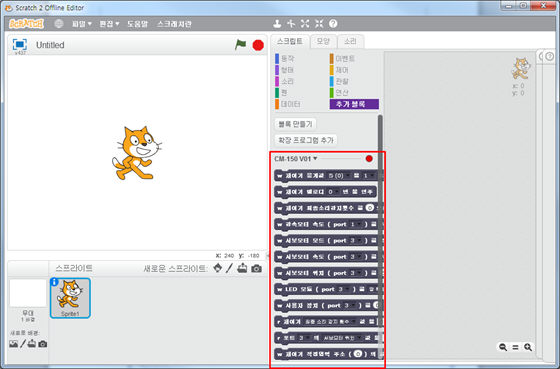The width and height of the screenshot is (560, 369).
Task: Open port dropdown in LED 모듈 block
Action: click(345, 289)
